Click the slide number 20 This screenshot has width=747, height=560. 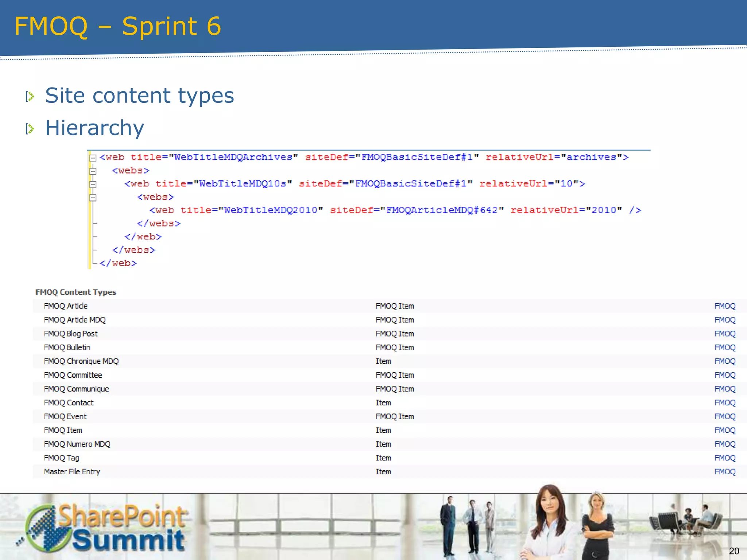click(734, 551)
